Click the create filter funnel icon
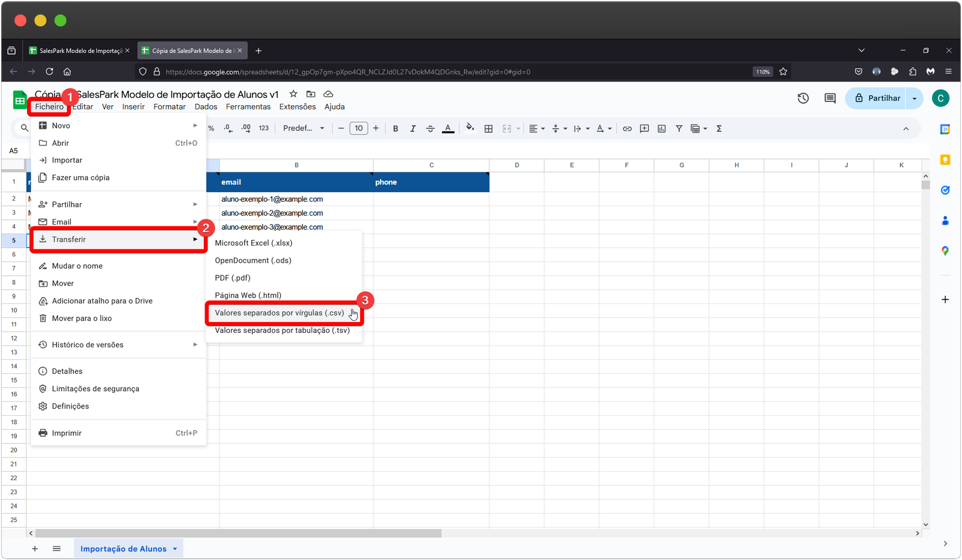This screenshot has width=962, height=560. point(679,129)
